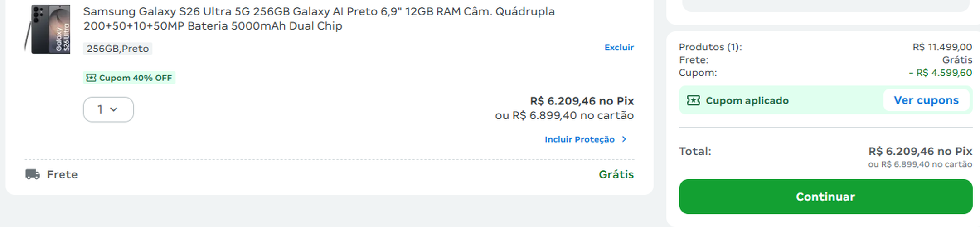980x227 pixels.
Task: Click the green Grátis text in Frete row
Action: tap(616, 174)
